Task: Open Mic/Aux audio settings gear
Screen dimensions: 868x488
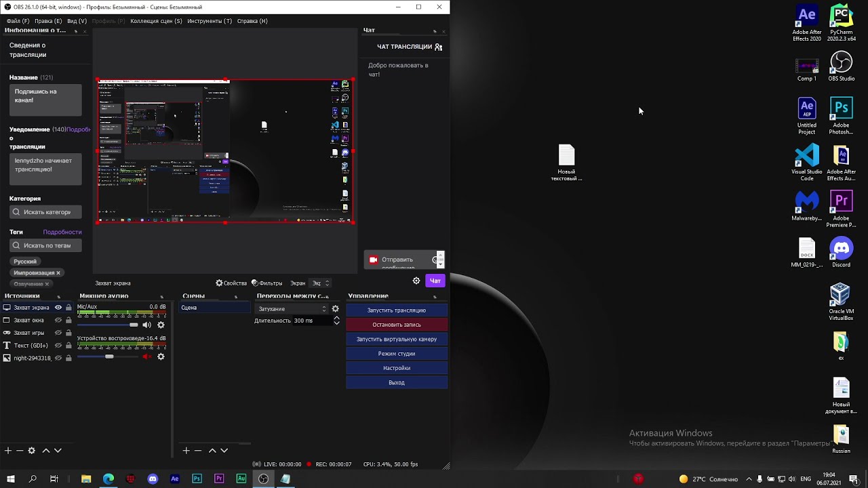Action: click(161, 325)
